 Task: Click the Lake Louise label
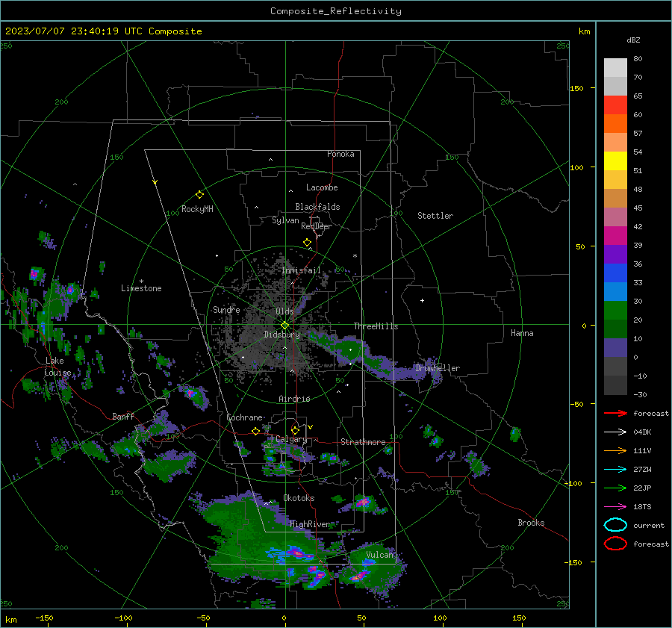[x=57, y=367]
